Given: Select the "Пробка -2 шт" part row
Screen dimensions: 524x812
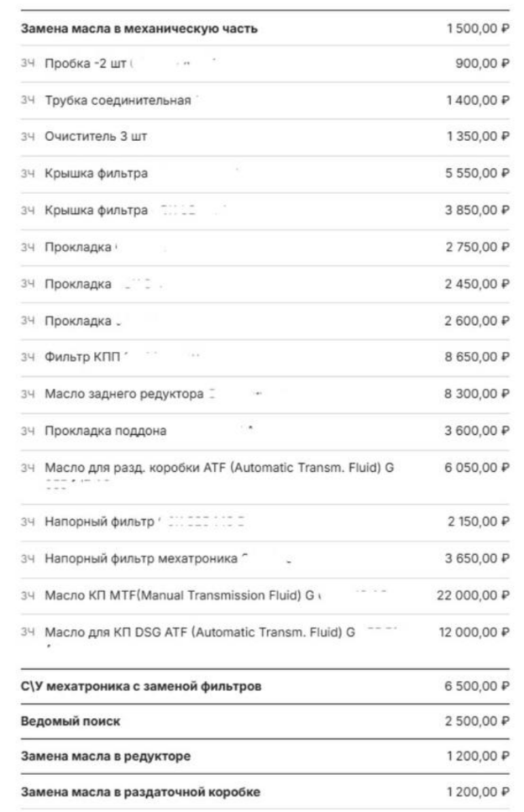Looking at the screenshot, I should coord(86,65).
